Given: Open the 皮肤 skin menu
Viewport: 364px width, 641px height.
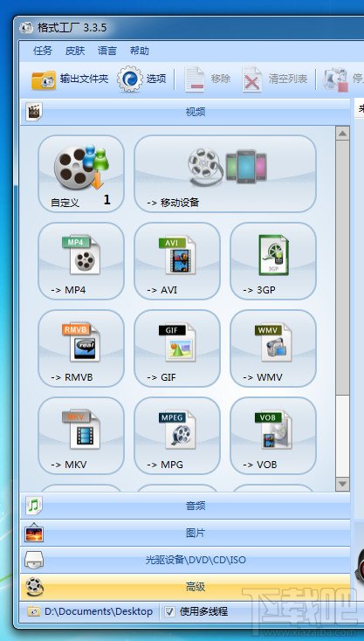Looking at the screenshot, I should point(75,51).
